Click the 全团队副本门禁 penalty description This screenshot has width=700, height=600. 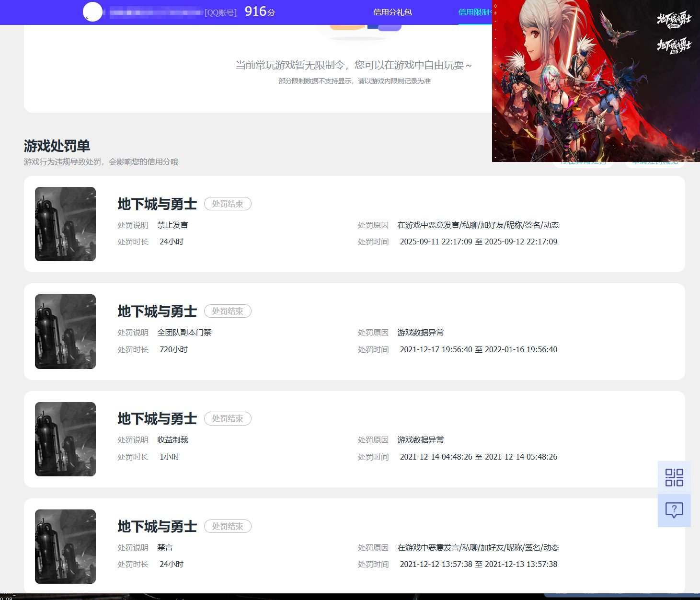point(184,332)
